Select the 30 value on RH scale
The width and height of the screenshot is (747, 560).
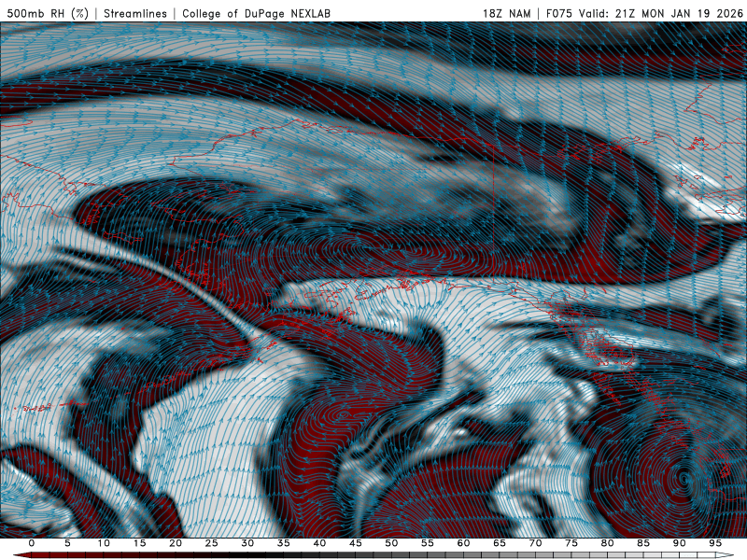[247, 543]
